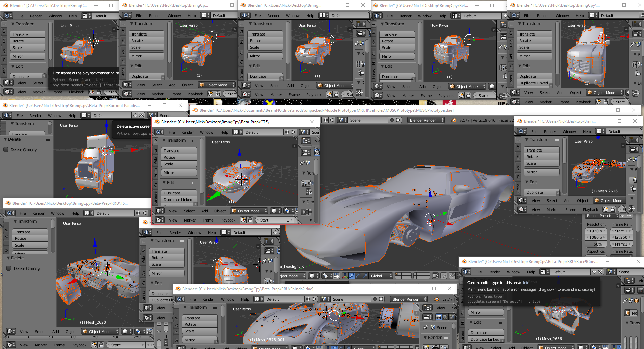Open File menu in Shinda2.dae window

pyautogui.click(x=192, y=299)
